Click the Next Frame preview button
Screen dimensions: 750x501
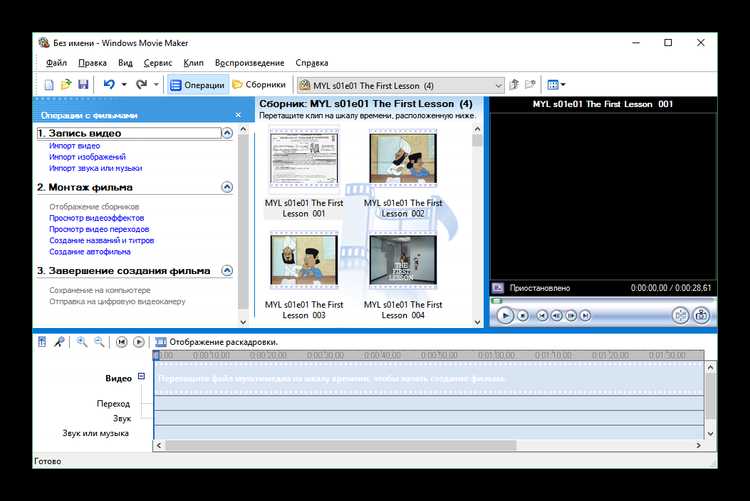(x=571, y=316)
